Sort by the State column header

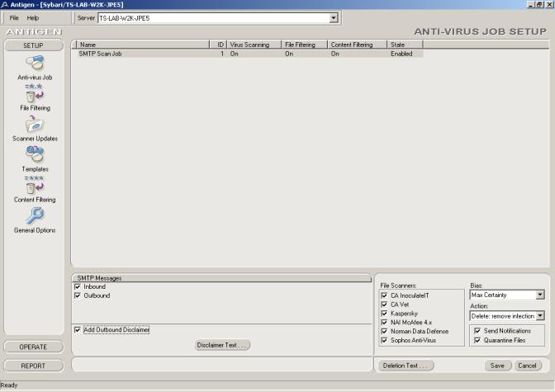click(x=405, y=45)
